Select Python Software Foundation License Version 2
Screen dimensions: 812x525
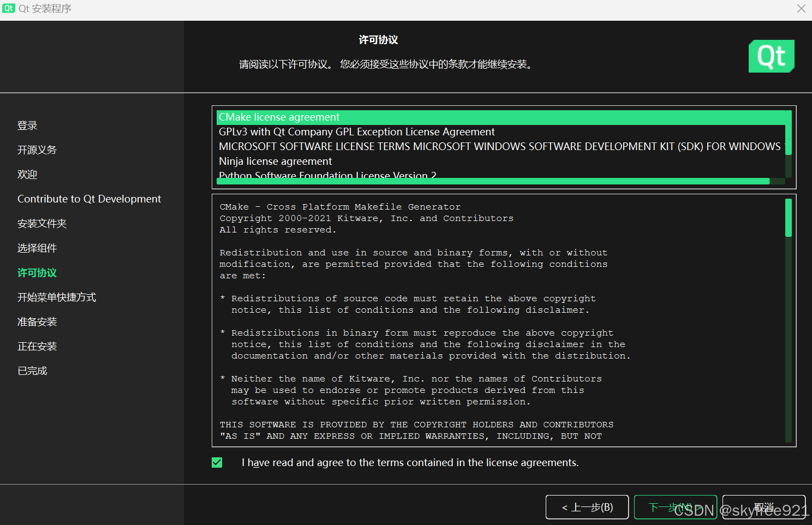(x=501, y=174)
